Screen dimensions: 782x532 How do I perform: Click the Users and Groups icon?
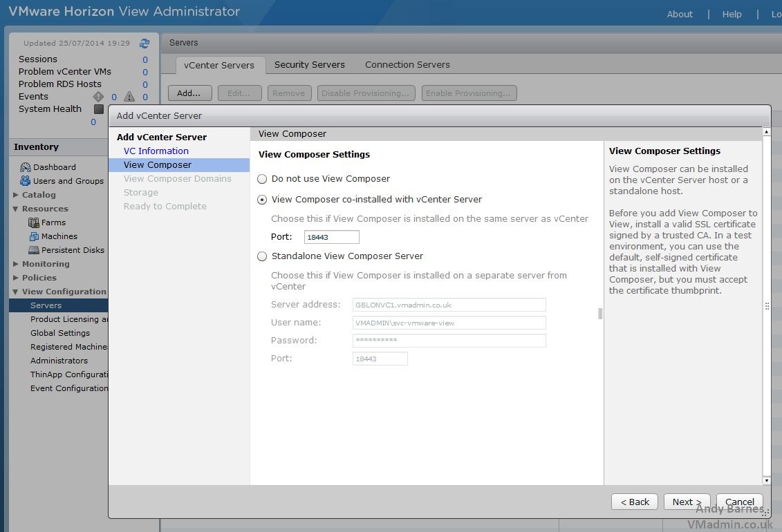point(26,180)
